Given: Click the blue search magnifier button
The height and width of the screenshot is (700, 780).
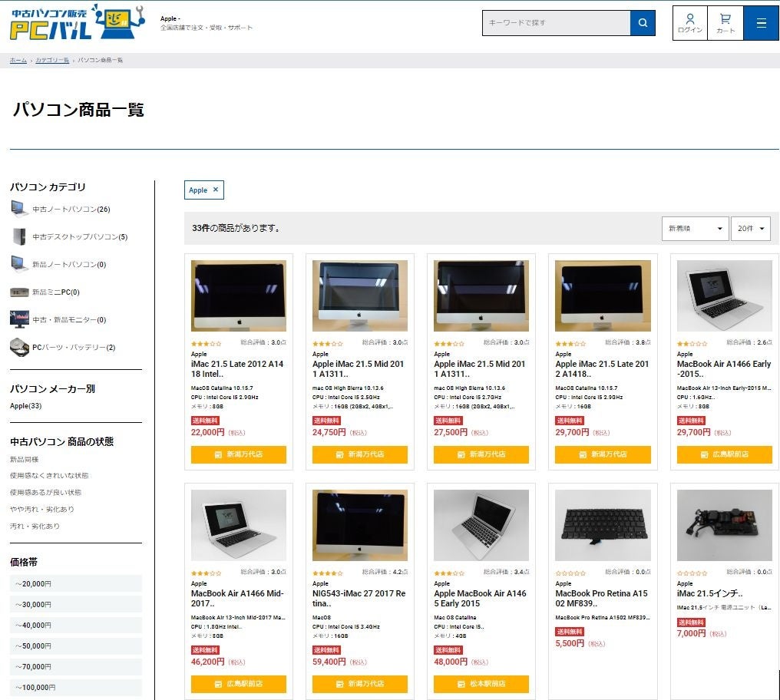Looking at the screenshot, I should (643, 23).
